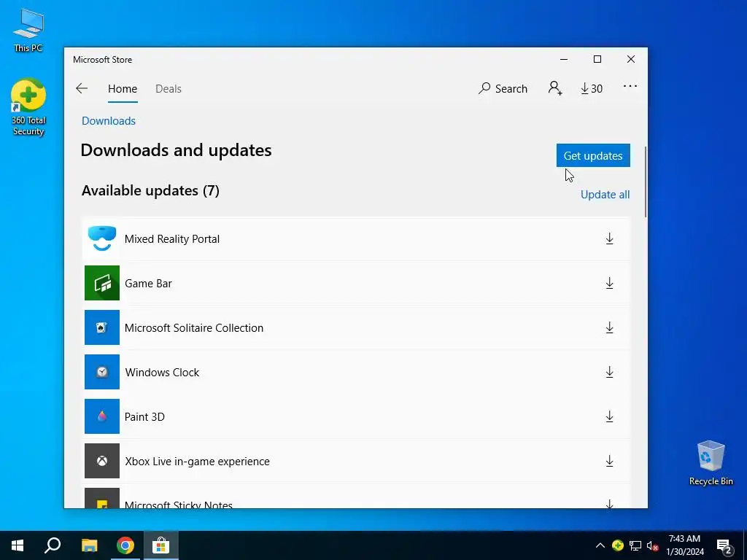Click the Game Bar app icon
This screenshot has width=747, height=560.
point(102,283)
